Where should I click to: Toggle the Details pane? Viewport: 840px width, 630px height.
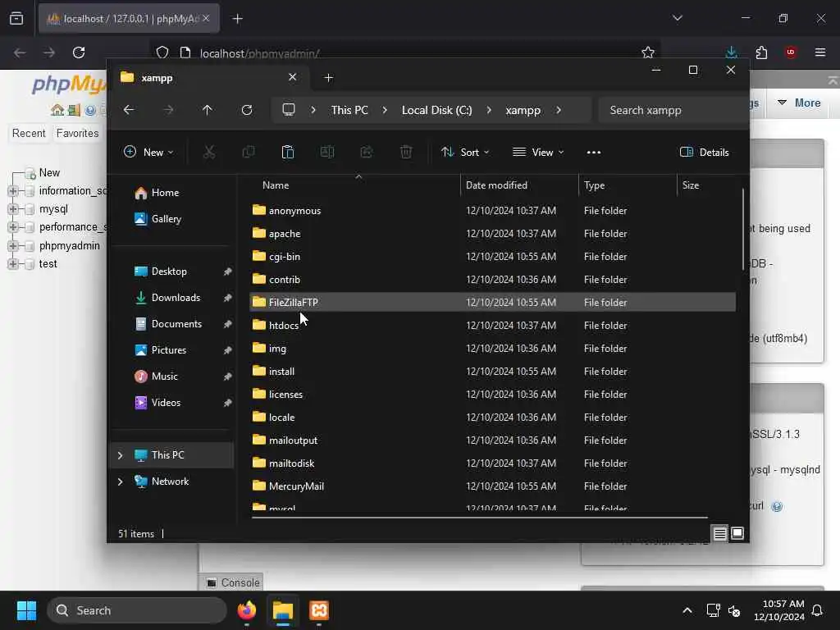pos(705,152)
